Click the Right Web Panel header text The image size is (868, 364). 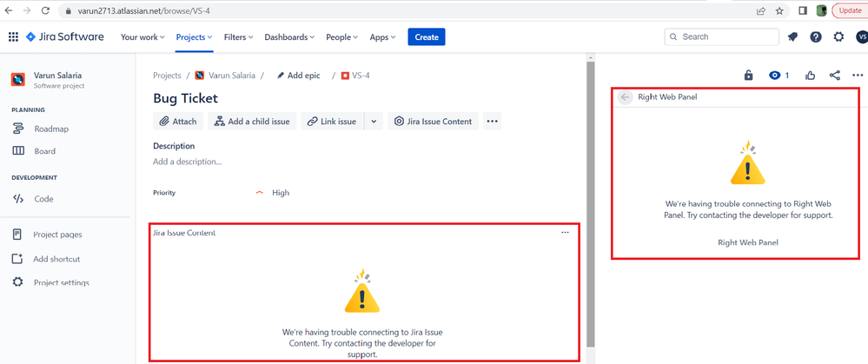pos(667,97)
